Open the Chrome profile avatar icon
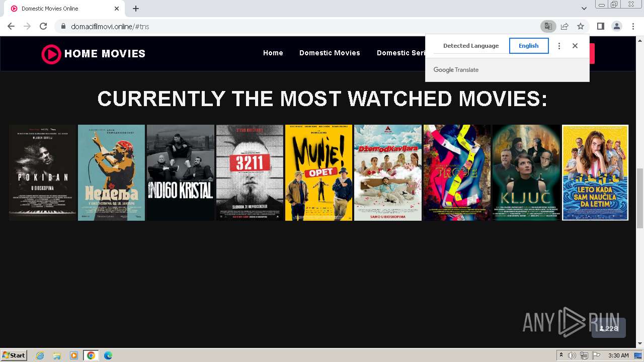Image resolution: width=644 pixels, height=362 pixels. (616, 26)
